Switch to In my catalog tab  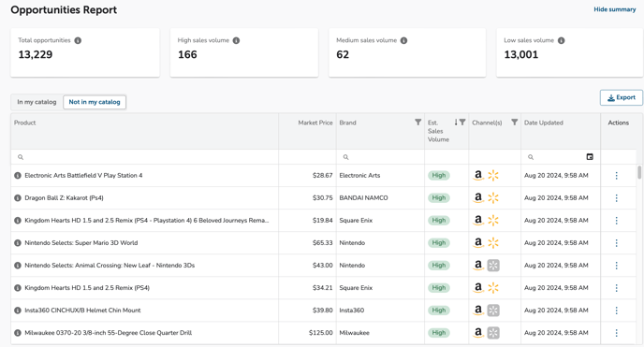pyautogui.click(x=37, y=102)
